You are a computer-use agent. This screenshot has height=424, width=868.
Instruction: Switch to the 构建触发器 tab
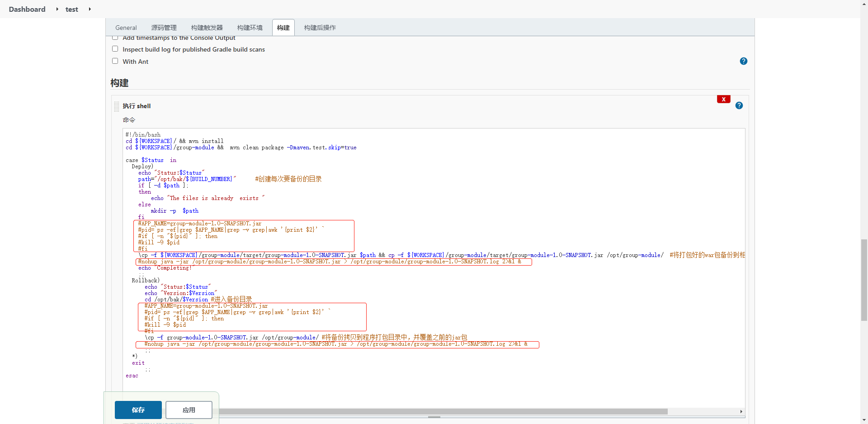(207, 28)
